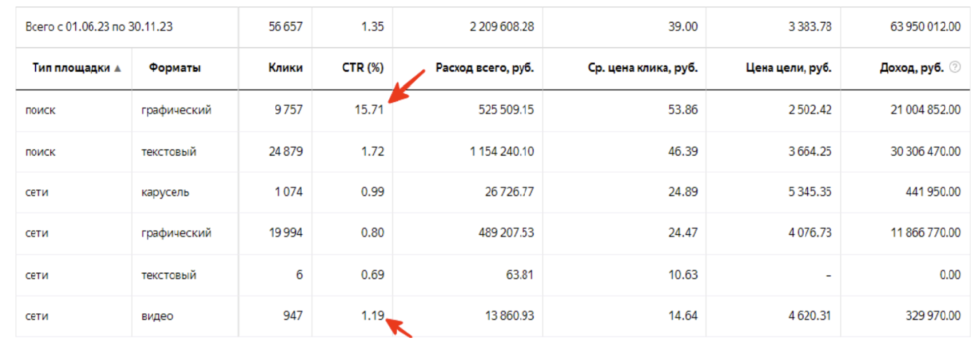Click the "Доход, руб." header text

click(x=911, y=68)
